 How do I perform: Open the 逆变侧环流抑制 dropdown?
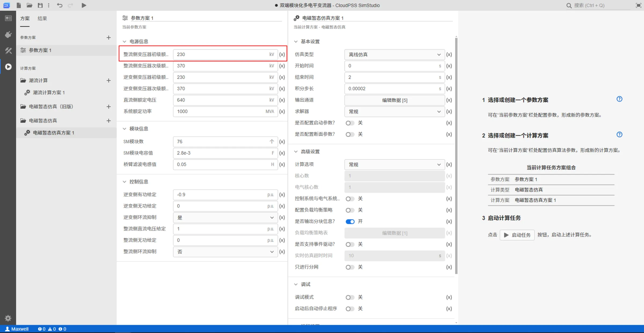(x=225, y=218)
